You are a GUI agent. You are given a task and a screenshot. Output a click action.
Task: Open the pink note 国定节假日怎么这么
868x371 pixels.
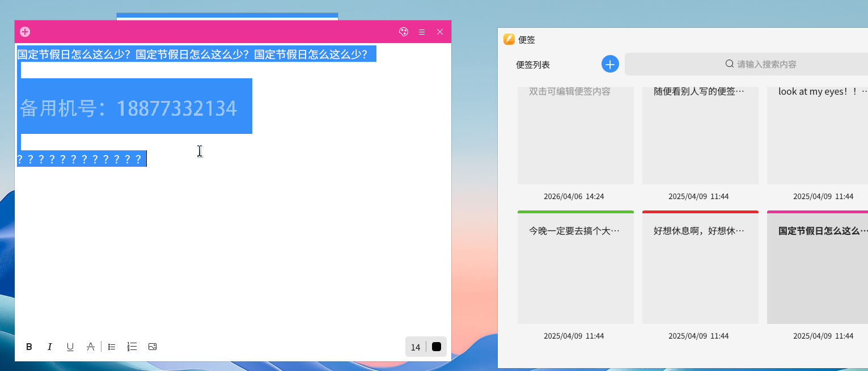click(818, 267)
